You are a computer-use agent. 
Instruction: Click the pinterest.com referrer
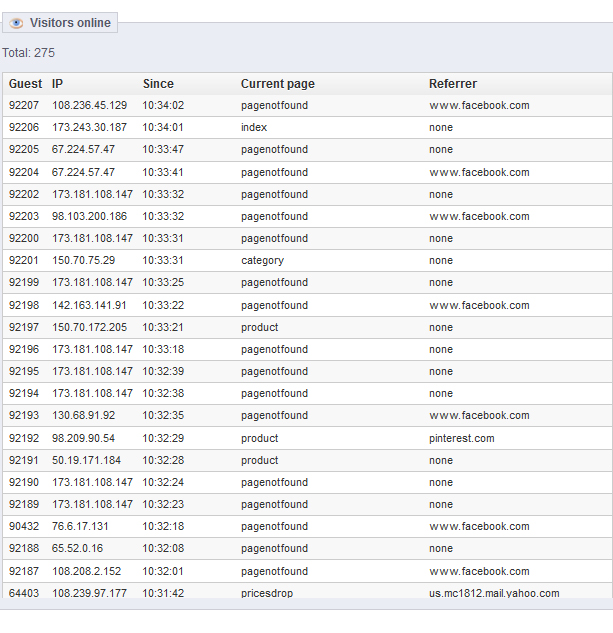[x=462, y=438]
